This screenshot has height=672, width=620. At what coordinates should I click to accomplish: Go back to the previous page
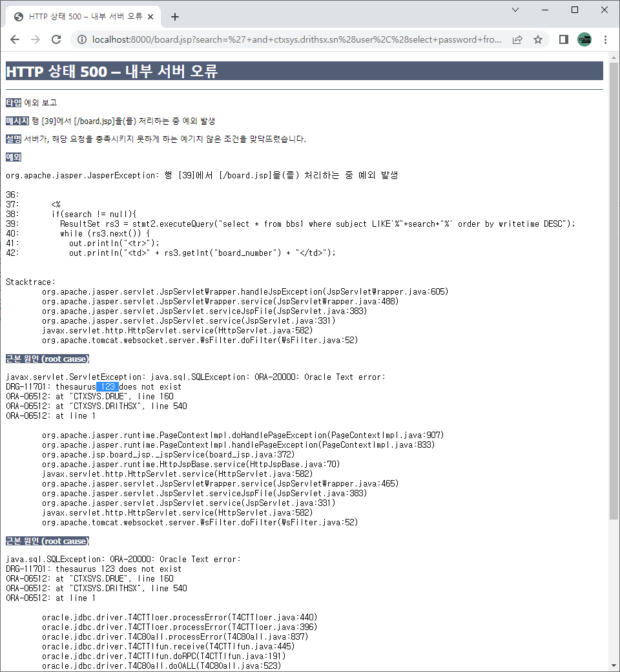[15, 40]
